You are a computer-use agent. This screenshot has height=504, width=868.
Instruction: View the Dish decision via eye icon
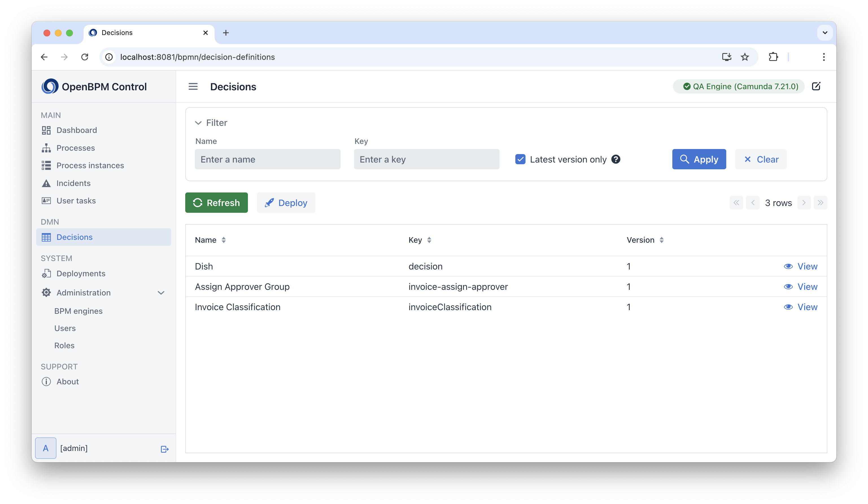pos(788,266)
